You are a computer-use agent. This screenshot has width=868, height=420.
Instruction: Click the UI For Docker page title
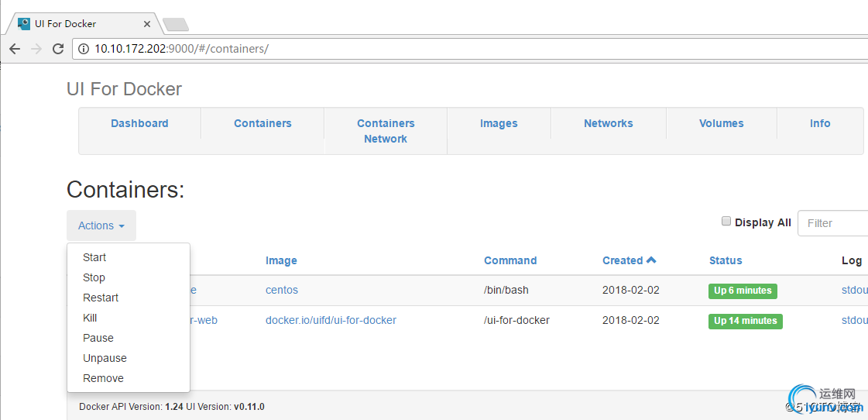124,89
